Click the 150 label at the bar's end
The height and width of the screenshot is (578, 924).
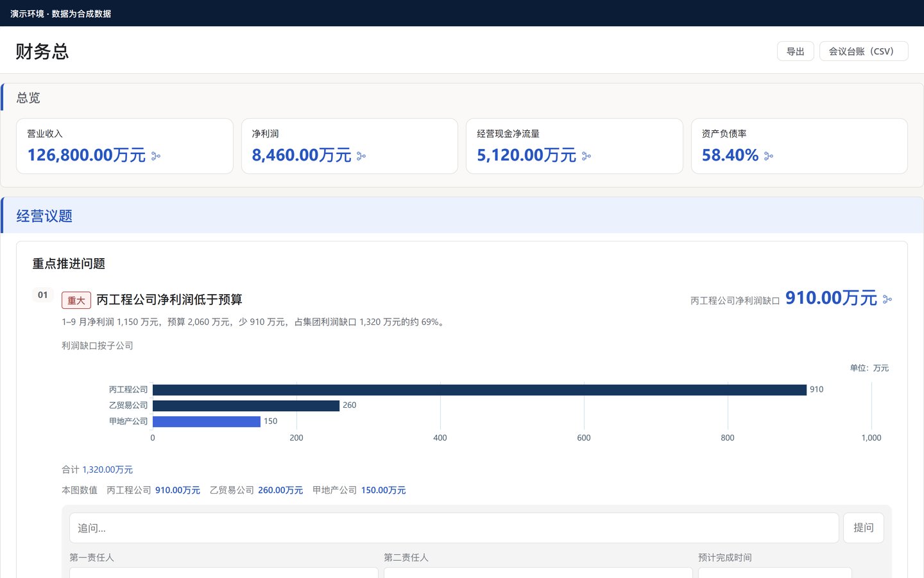point(271,421)
